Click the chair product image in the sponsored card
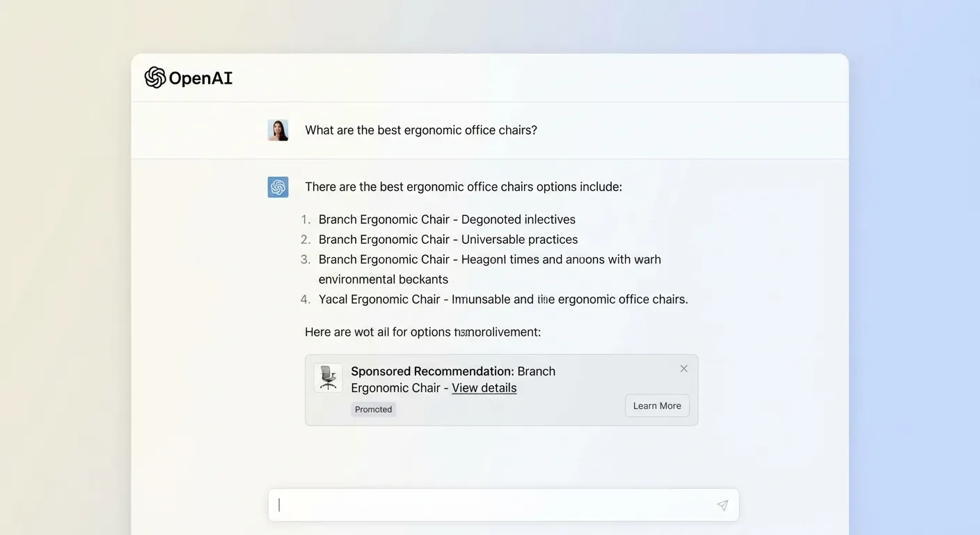The height and width of the screenshot is (535, 980). [x=328, y=378]
